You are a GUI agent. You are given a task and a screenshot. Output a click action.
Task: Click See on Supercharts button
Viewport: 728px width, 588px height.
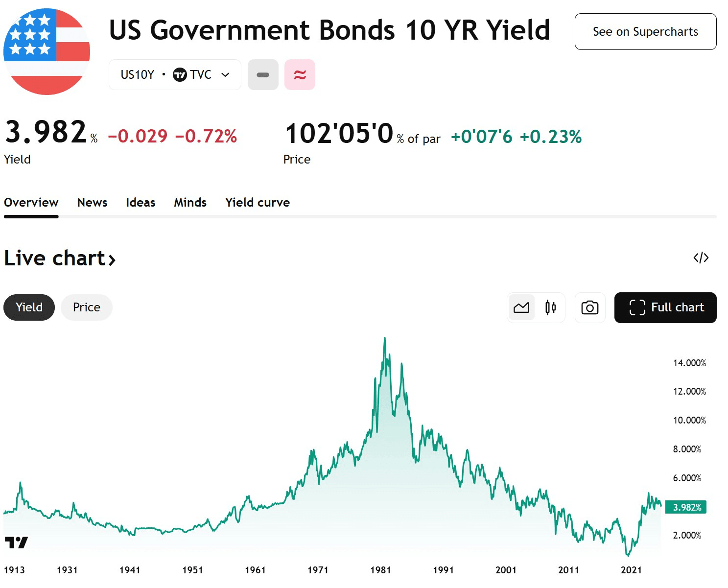645,32
